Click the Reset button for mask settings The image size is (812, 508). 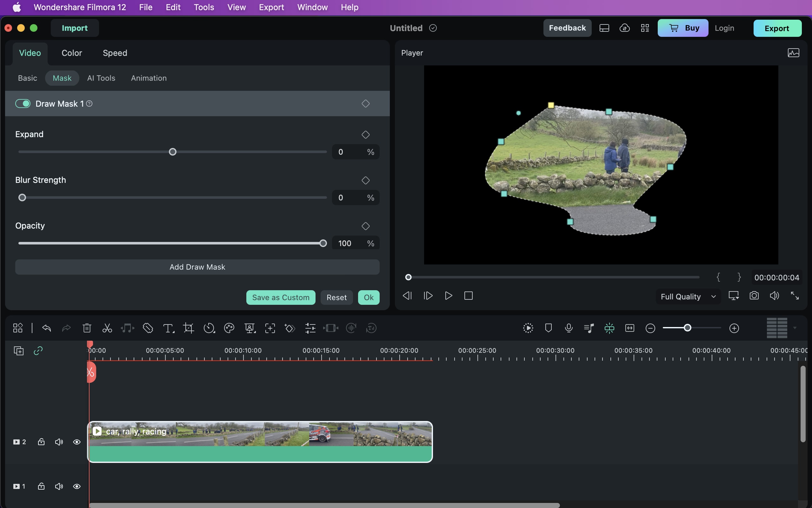[x=336, y=297]
